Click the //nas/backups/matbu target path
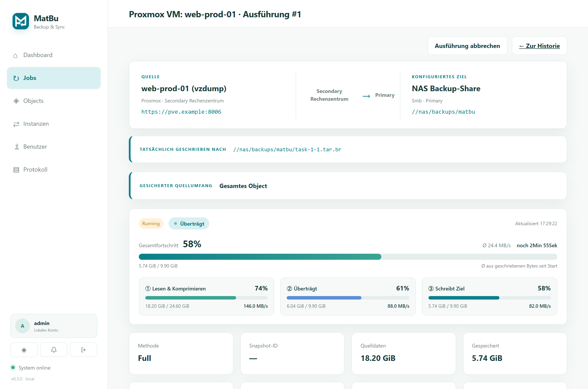The image size is (588, 389). tap(443, 112)
